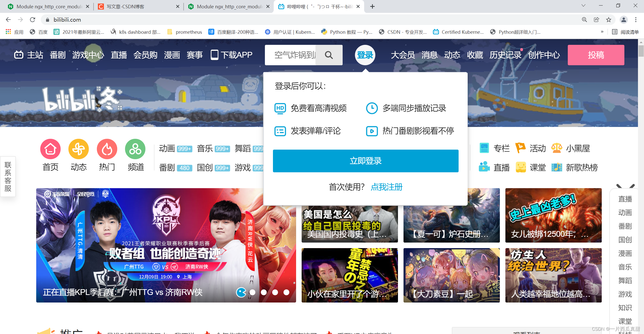
Task: Click the 点我注册 link
Action: [387, 187]
